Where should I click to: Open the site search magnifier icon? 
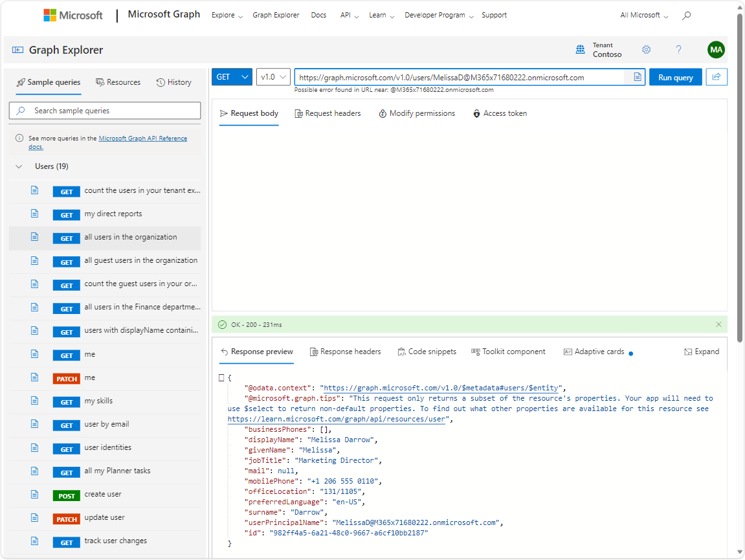pyautogui.click(x=686, y=15)
